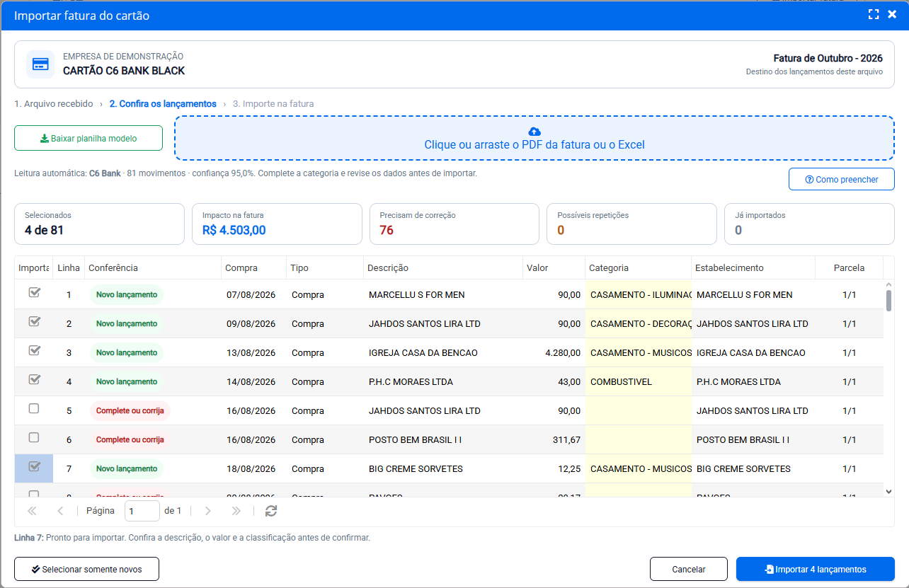Open empty category cell for line 5
Image resolution: width=909 pixels, height=588 pixels.
[x=639, y=410]
